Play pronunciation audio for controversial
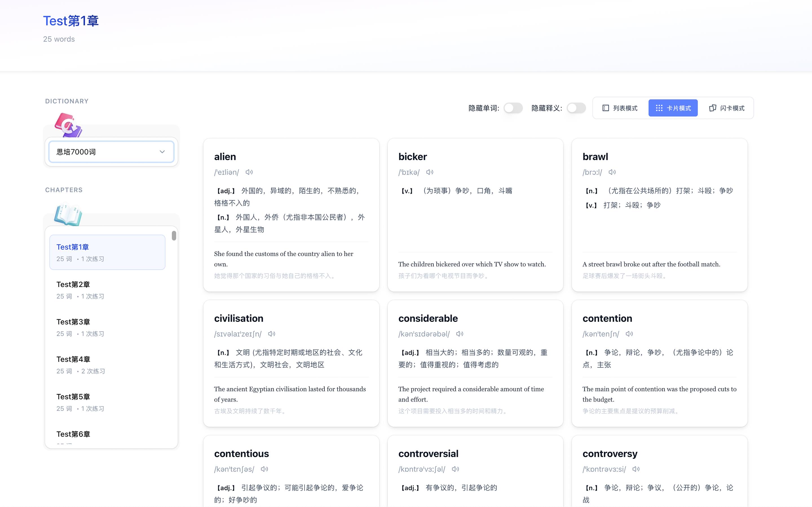 pos(455,469)
